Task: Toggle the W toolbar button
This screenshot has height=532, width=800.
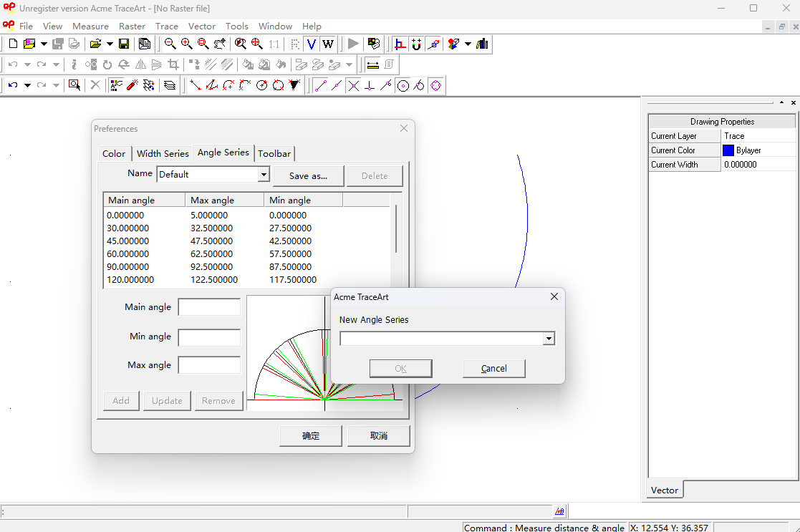Action: pyautogui.click(x=328, y=44)
